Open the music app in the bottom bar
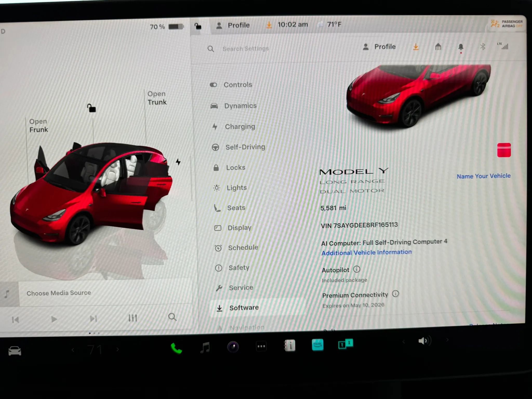532x399 pixels. pos(205,347)
